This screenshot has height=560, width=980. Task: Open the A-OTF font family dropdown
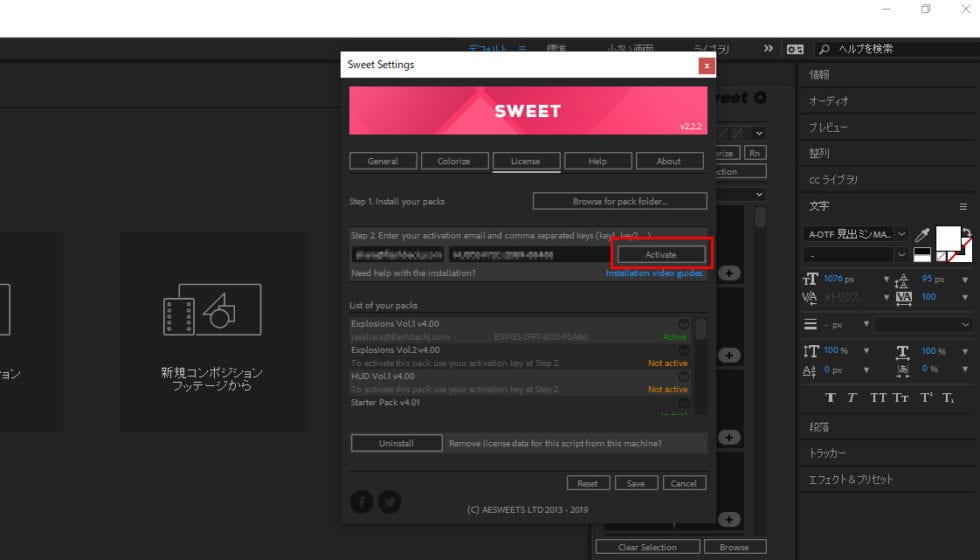901,234
